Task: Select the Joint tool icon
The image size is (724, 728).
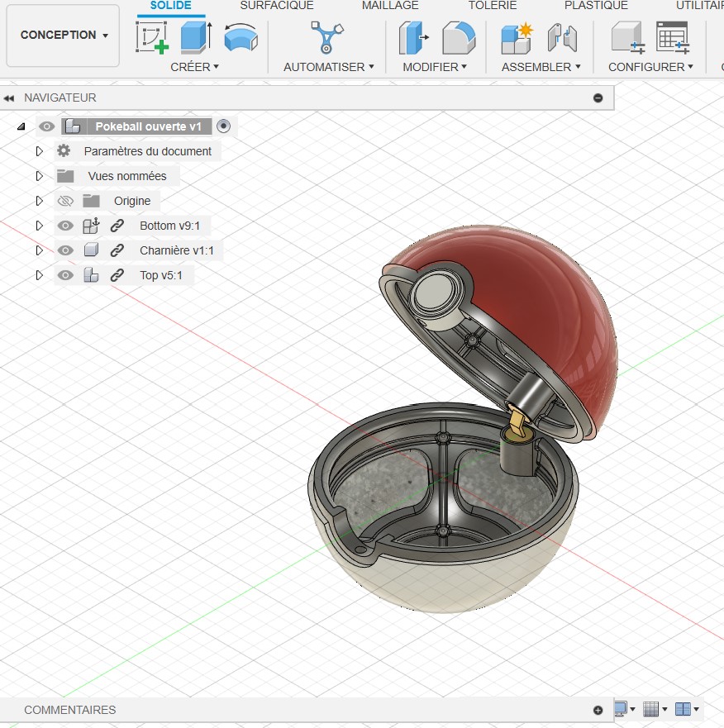Action: pos(562,38)
